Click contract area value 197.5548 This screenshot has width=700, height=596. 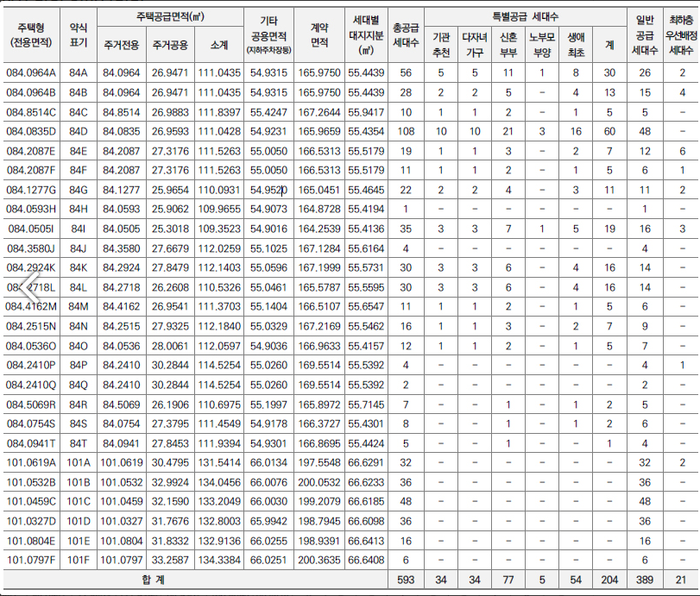coord(319,462)
